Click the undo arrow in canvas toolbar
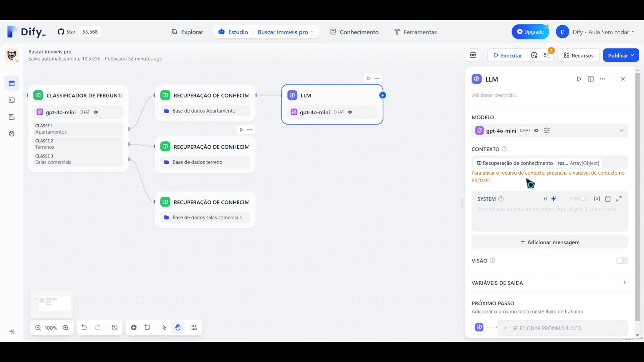This screenshot has width=644, height=362. click(x=84, y=327)
